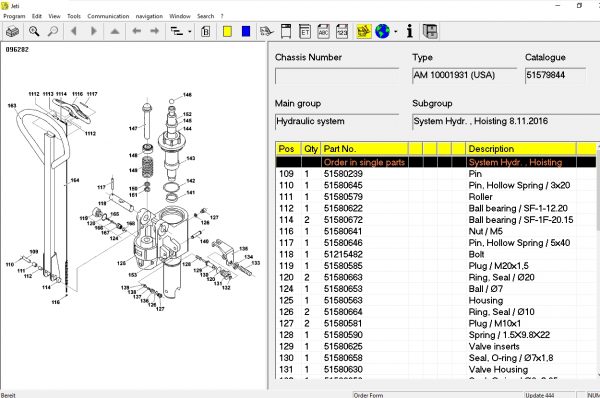This screenshot has width=600, height=398.
Task: Select part number 51580645 row
Action: tap(436, 185)
